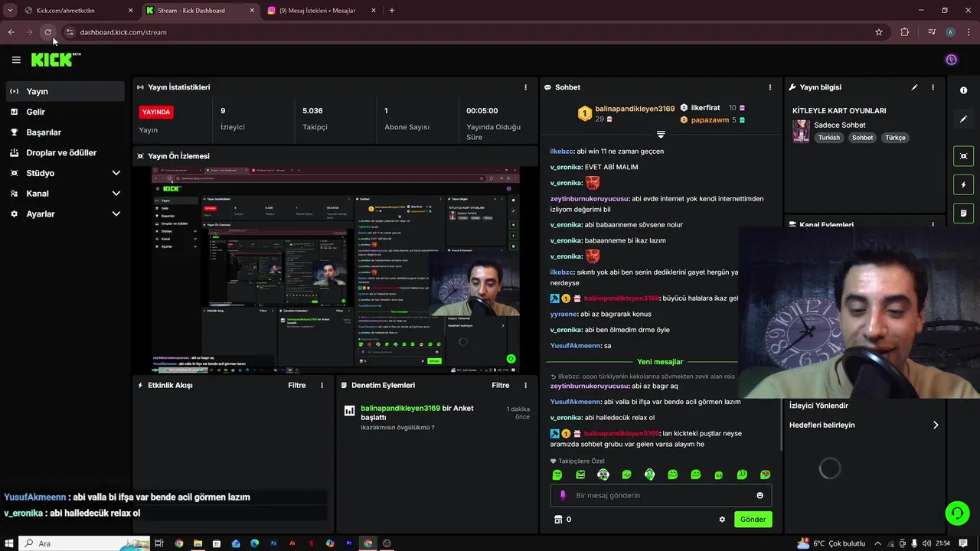Open the Chrome tab search dropdown
Image resolution: width=980 pixels, height=551 pixels.
(x=10, y=11)
